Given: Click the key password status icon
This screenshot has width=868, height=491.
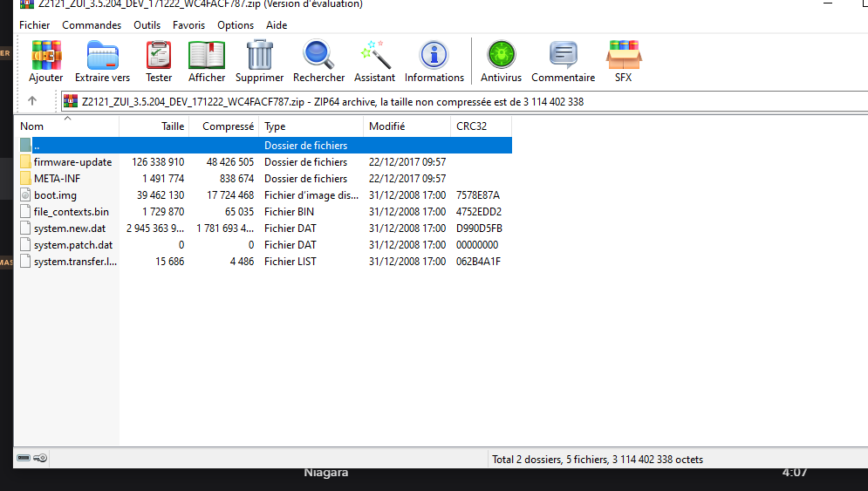Looking at the screenshot, I should pos(40,458).
